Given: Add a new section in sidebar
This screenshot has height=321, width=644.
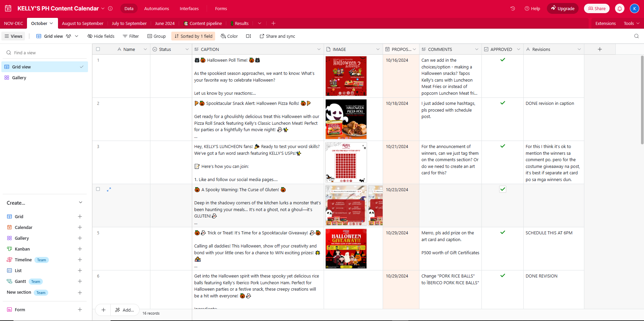Looking at the screenshot, I should [x=80, y=293].
